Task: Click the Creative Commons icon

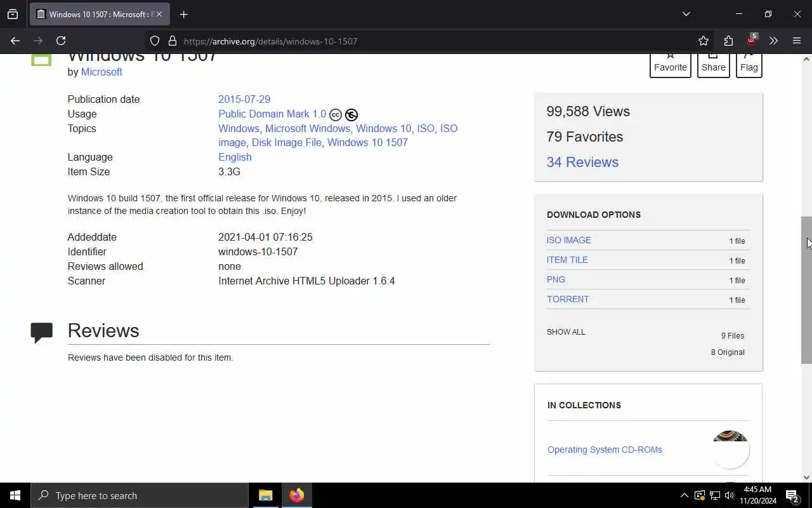Action: (x=336, y=115)
